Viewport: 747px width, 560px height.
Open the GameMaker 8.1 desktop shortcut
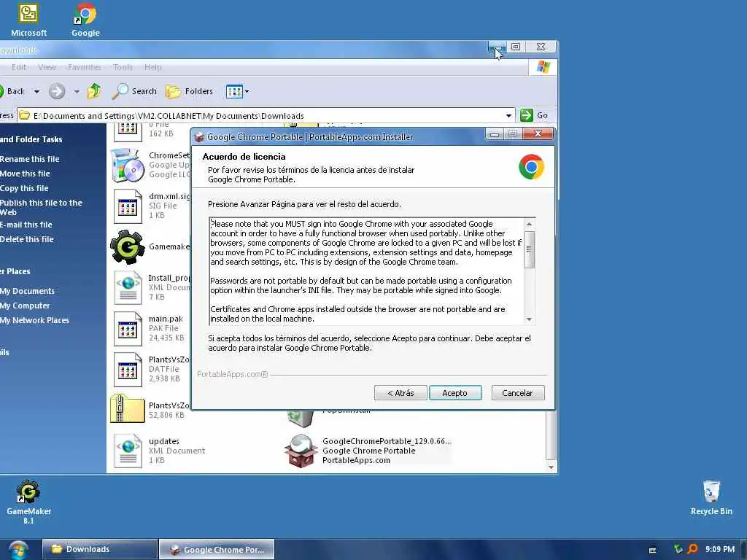tap(28, 502)
